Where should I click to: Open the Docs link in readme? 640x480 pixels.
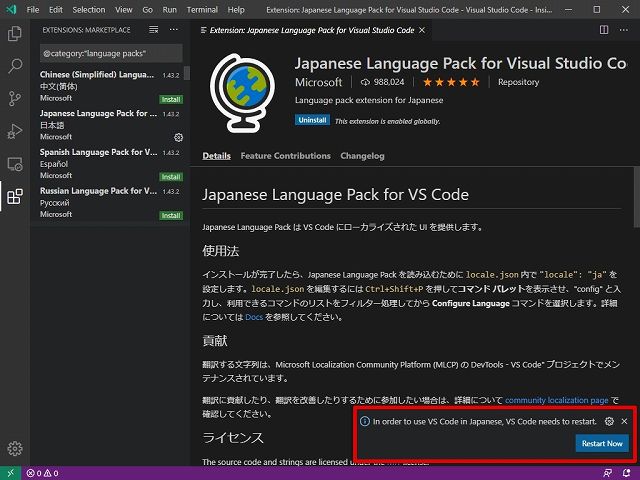point(253,317)
